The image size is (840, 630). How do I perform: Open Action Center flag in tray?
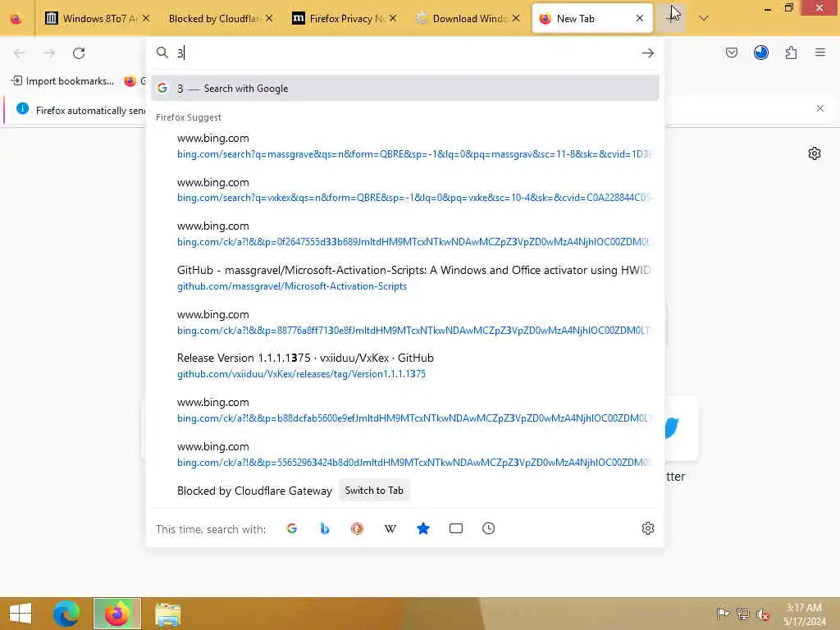pos(722,614)
